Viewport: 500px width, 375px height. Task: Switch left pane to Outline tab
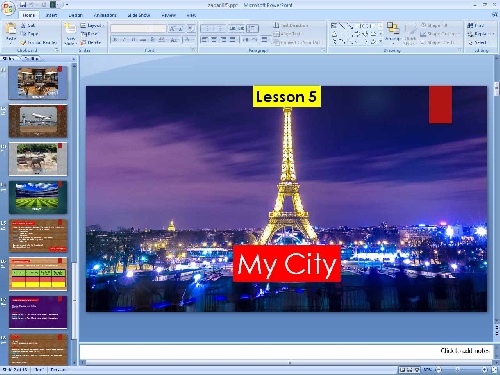click(x=32, y=59)
